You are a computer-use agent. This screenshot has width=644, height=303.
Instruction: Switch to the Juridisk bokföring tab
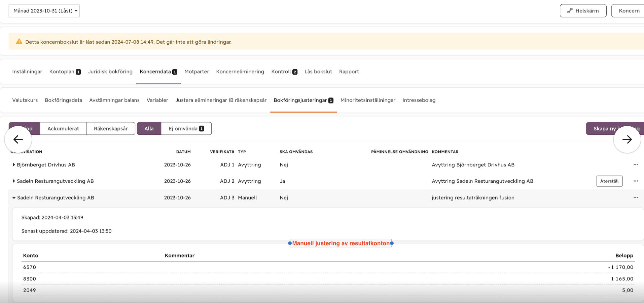110,72
